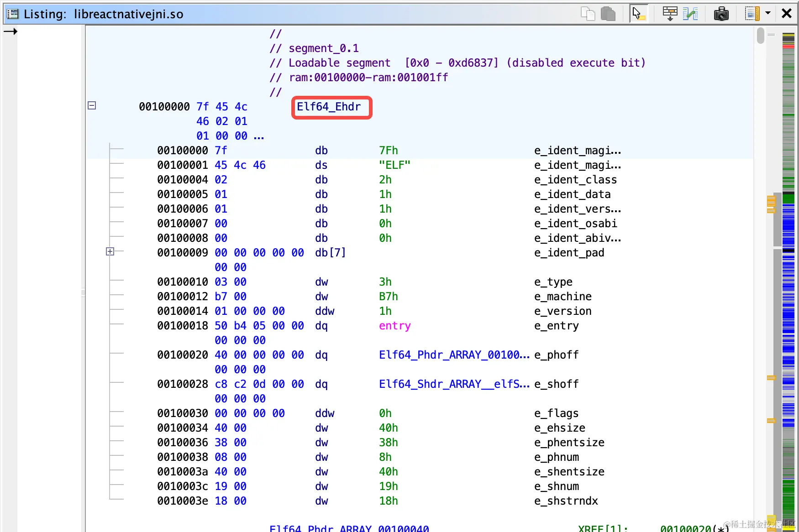Click the 19h value for e_shnum
Viewport: 799px width, 532px height.
[x=389, y=486]
